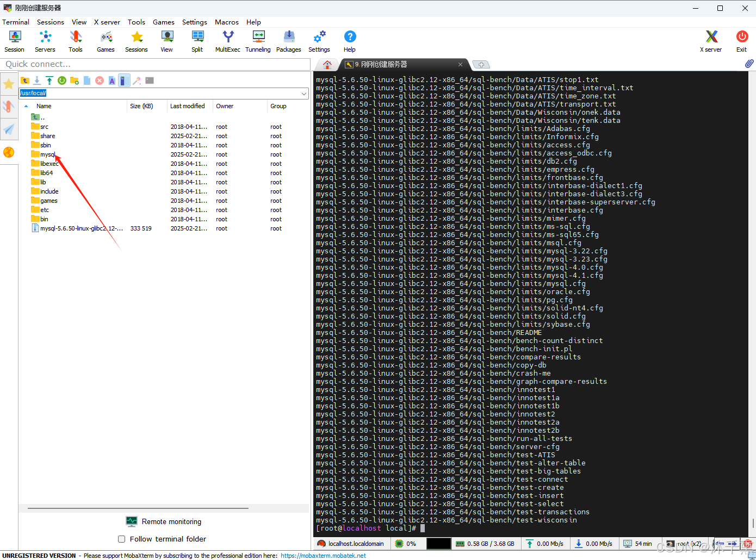Upload files icon in SFTP toolbar
This screenshot has height=560, width=756.
pos(49,80)
